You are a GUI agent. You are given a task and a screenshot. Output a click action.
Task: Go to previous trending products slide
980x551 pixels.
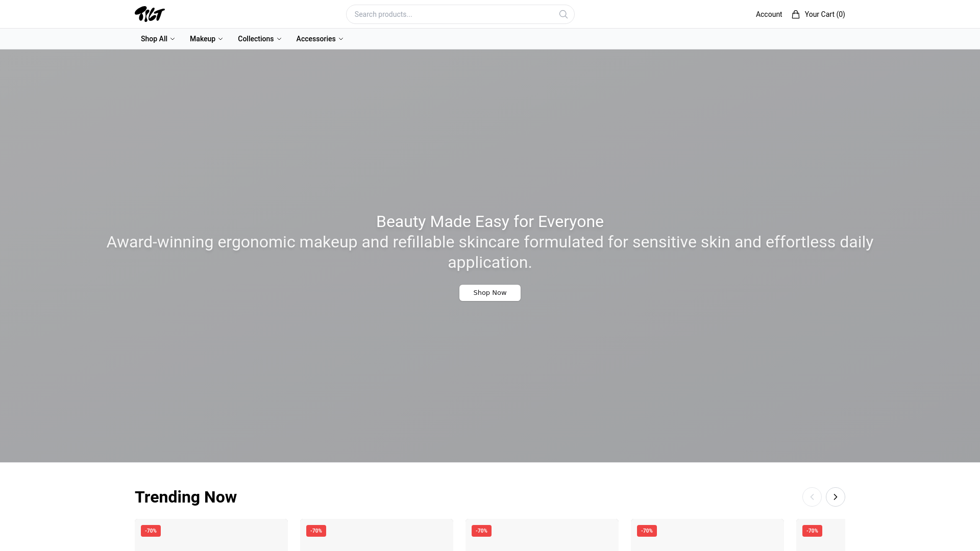pyautogui.click(x=812, y=497)
